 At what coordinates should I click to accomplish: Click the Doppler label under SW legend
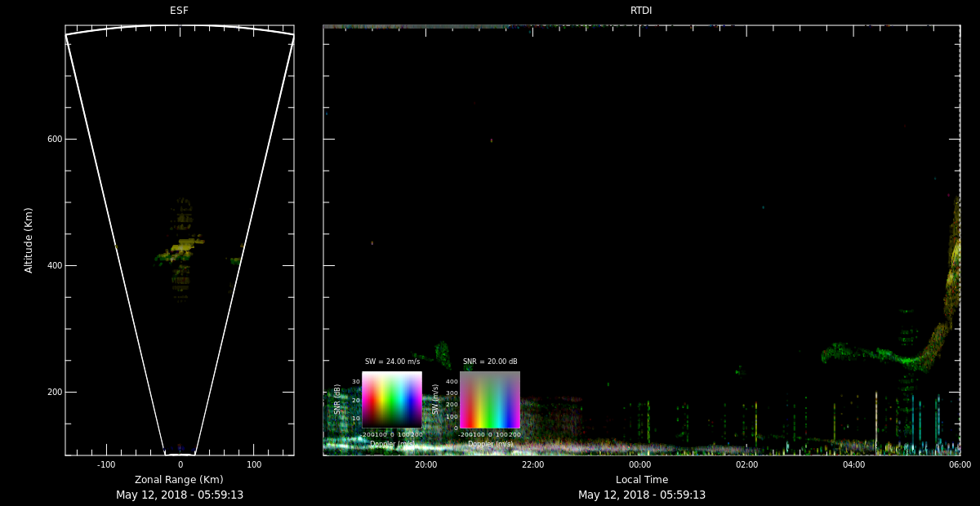490,444
